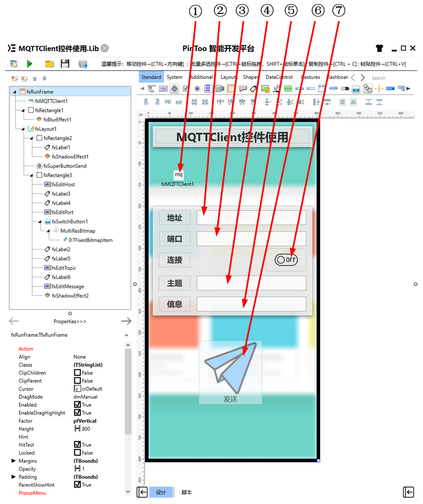
Task: Toggle the HitTest checkbox
Action: point(77,444)
